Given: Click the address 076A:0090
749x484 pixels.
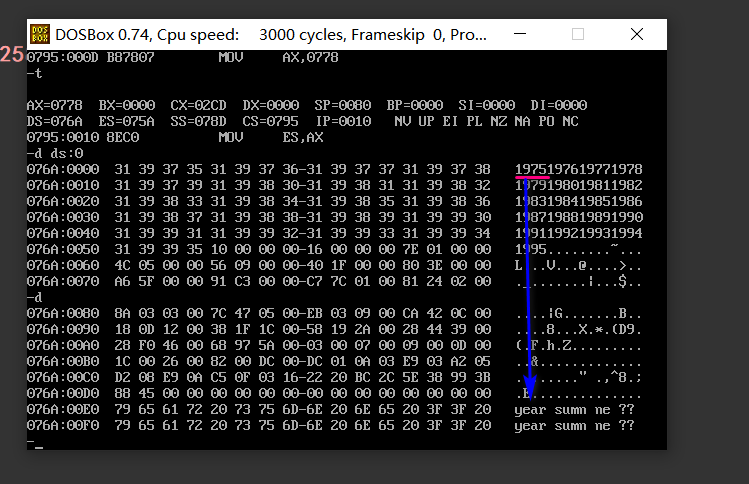Looking at the screenshot, I should (x=63, y=329).
